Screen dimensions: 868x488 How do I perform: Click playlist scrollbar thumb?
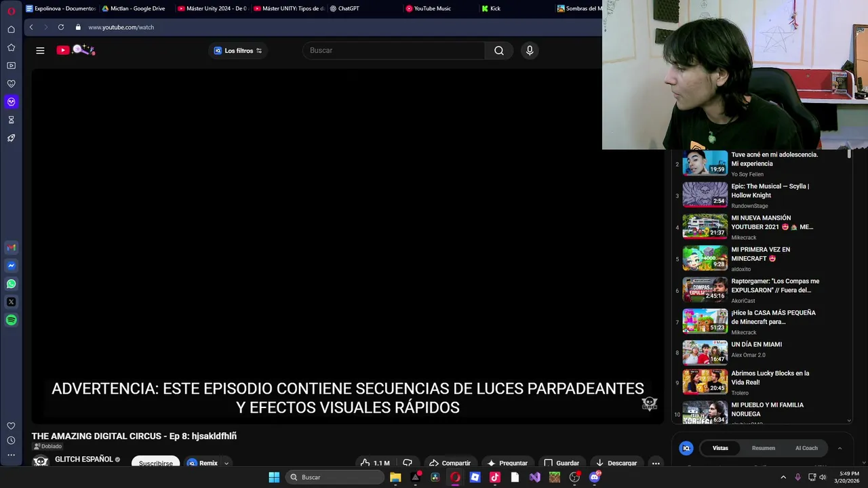tap(849, 155)
